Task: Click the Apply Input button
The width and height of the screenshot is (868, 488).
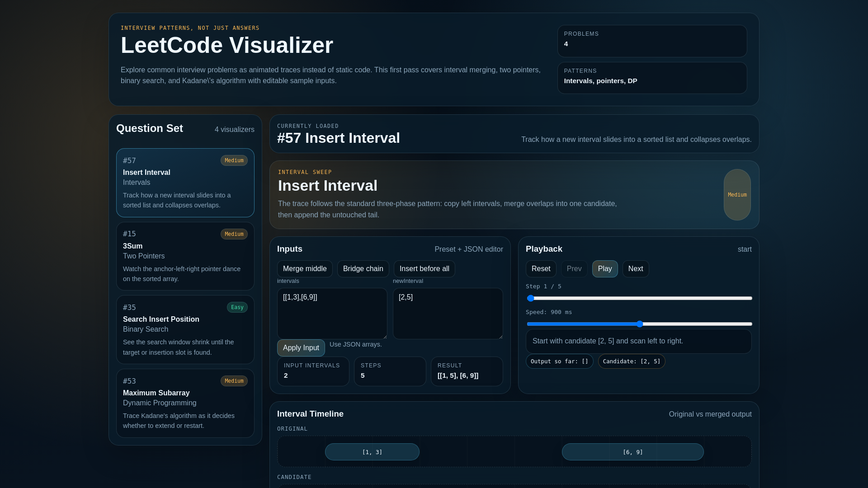Action: click(x=301, y=348)
